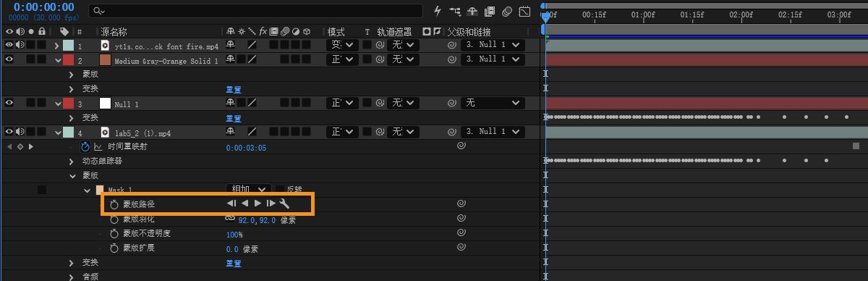Screen dimensions: 868x281
Task: Click the Mask 1 color swatch
Action: (x=100, y=190)
